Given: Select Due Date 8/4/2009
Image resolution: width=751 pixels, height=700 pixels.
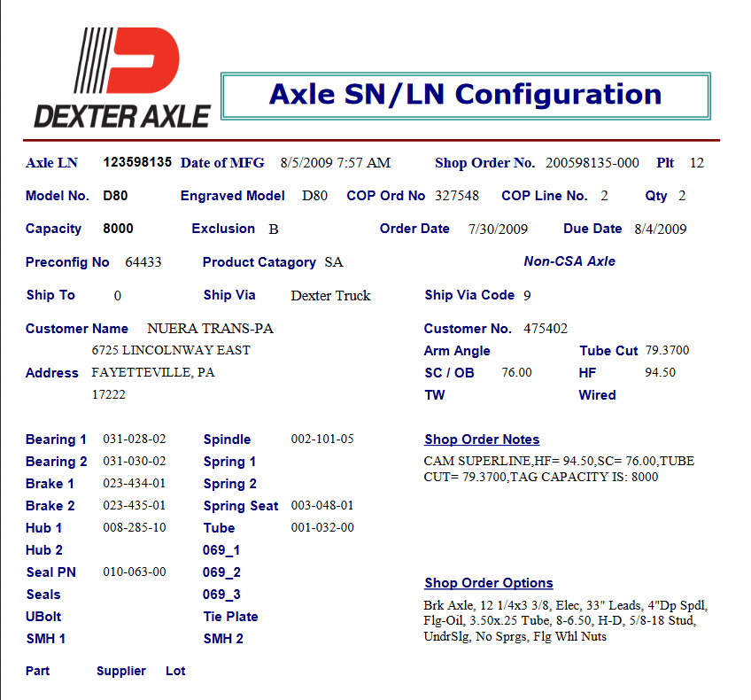Looking at the screenshot, I should point(661,229).
